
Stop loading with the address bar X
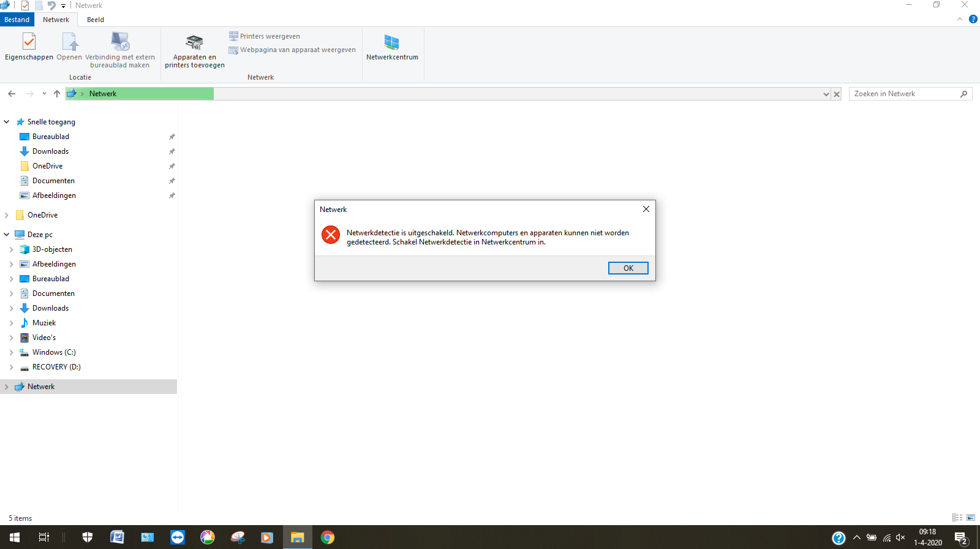pos(837,94)
